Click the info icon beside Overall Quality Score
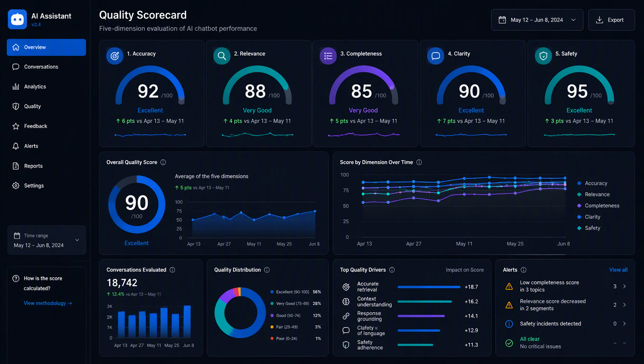The image size is (644, 364). pyautogui.click(x=163, y=162)
